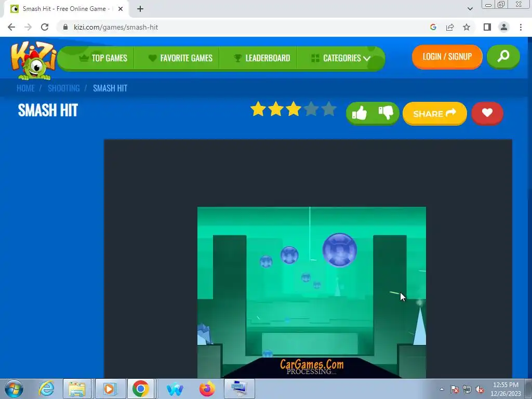
Task: Follow the Shooting breadcrumb link
Action: point(64,88)
